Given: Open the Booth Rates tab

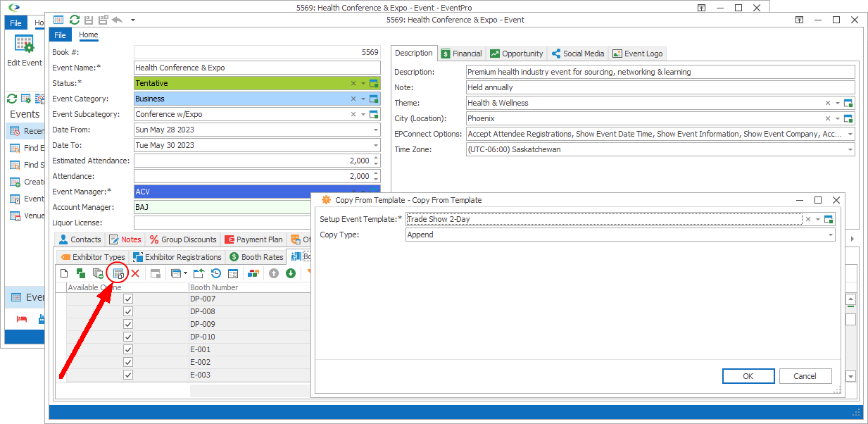Looking at the screenshot, I should [256, 257].
